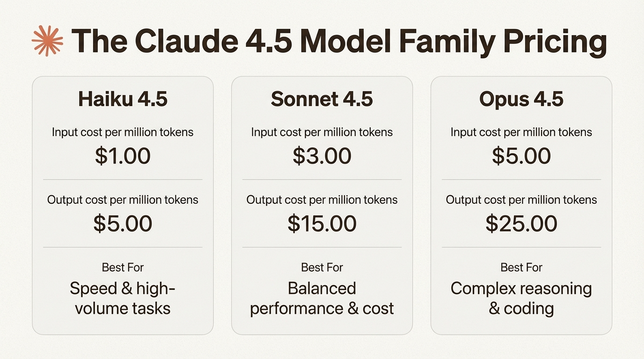Click Haiku's $5.00 output price
The height and width of the screenshot is (359, 644).
[123, 223]
